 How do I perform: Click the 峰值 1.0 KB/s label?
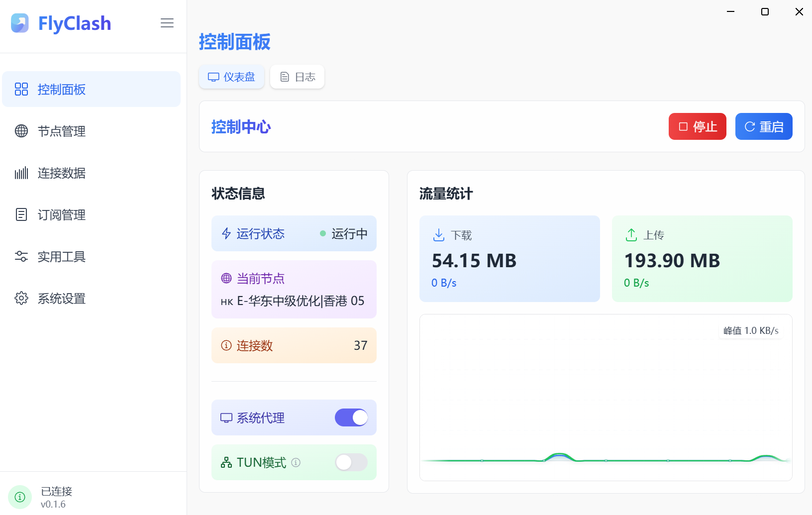tap(751, 330)
